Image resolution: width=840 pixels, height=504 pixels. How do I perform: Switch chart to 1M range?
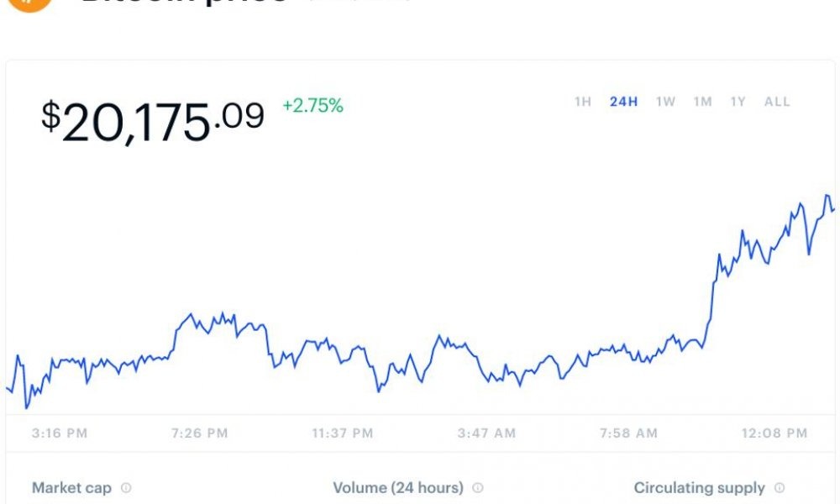[x=702, y=102]
